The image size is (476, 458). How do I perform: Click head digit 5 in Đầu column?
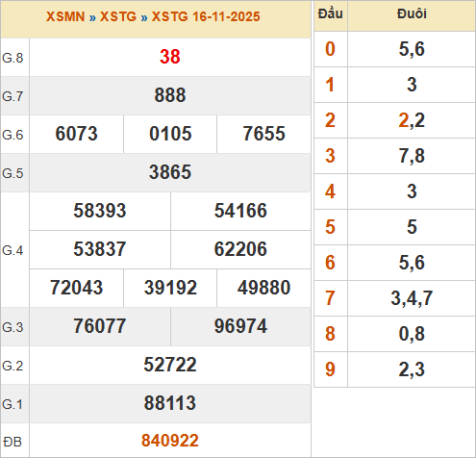(330, 227)
